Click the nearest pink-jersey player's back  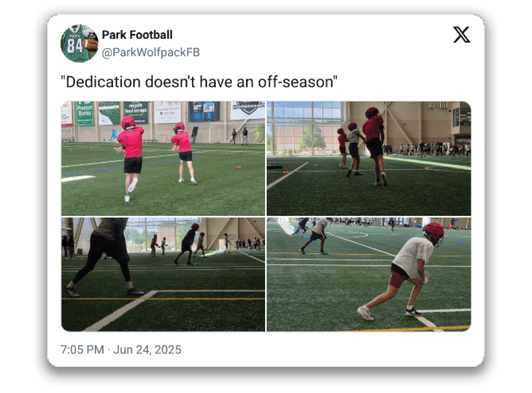131,142
